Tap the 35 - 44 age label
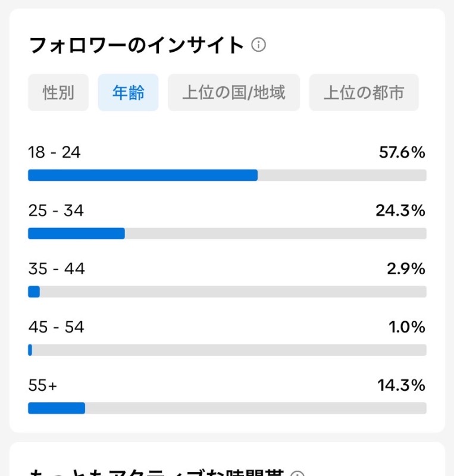The image size is (454, 476). point(57,269)
